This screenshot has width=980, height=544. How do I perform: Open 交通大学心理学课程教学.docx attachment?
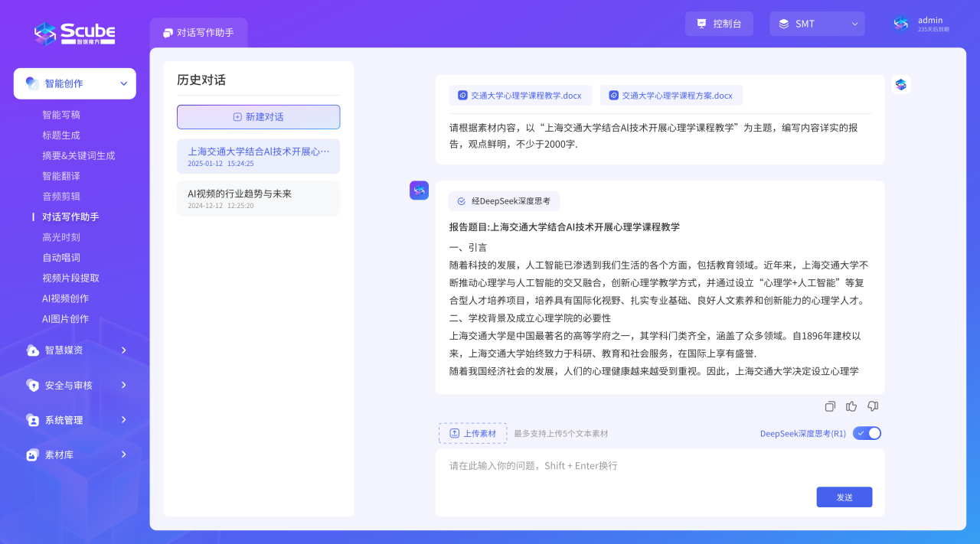pos(520,96)
